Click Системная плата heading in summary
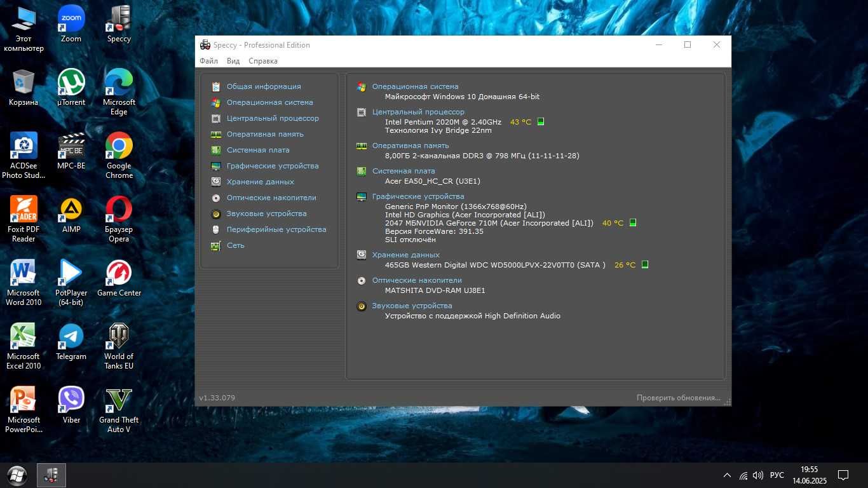 point(403,171)
